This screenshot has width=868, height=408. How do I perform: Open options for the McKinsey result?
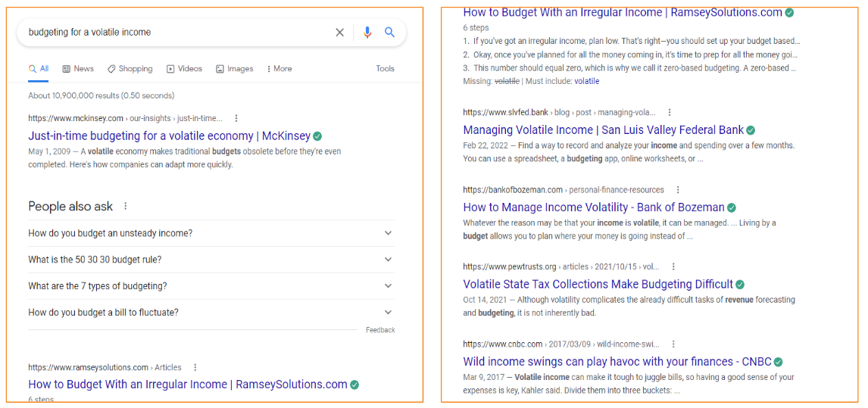pos(236,118)
